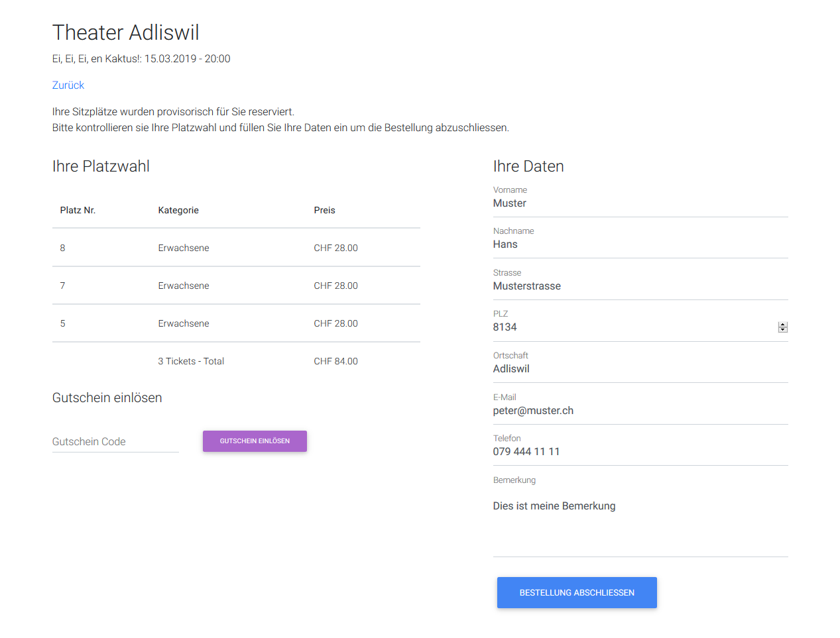This screenshot has height=638, width=840.
Task: Click seat number 7 cell
Action: tap(62, 286)
